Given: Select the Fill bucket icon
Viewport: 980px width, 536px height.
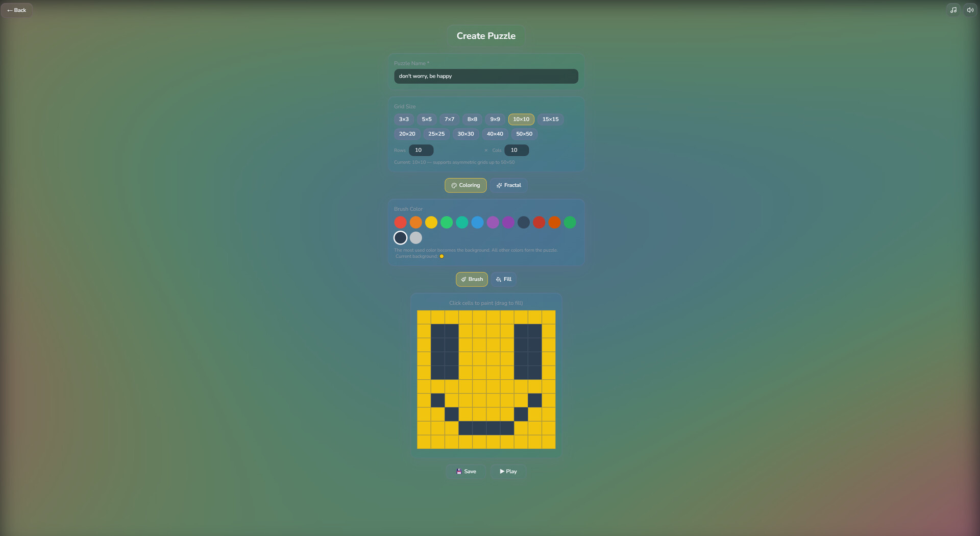Looking at the screenshot, I should point(497,279).
